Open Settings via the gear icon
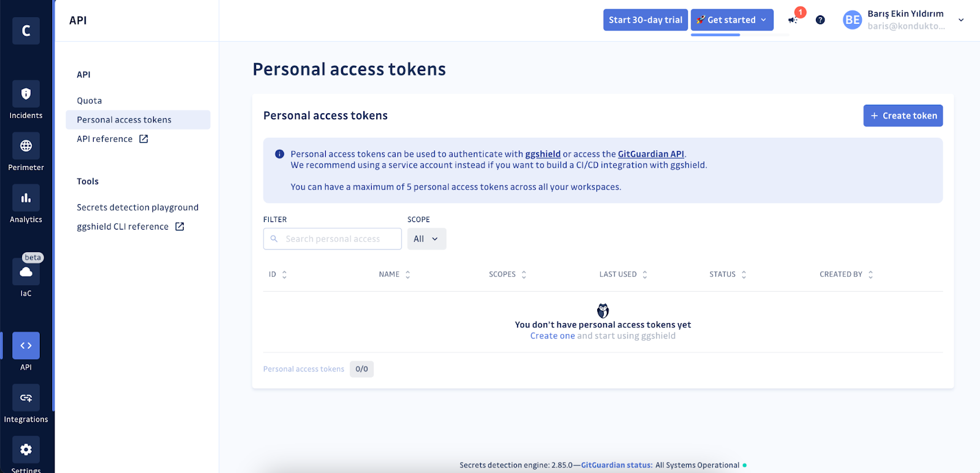 point(26,449)
